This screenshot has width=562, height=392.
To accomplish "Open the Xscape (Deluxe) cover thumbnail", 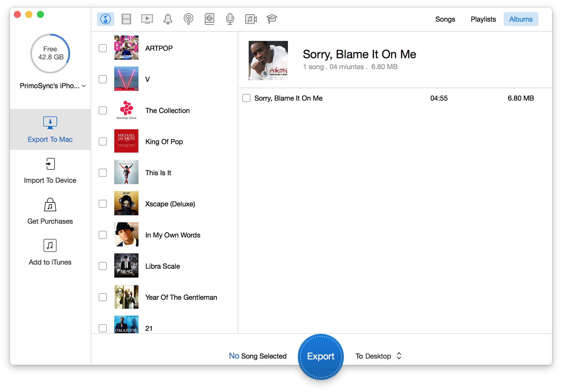I will pos(126,203).
